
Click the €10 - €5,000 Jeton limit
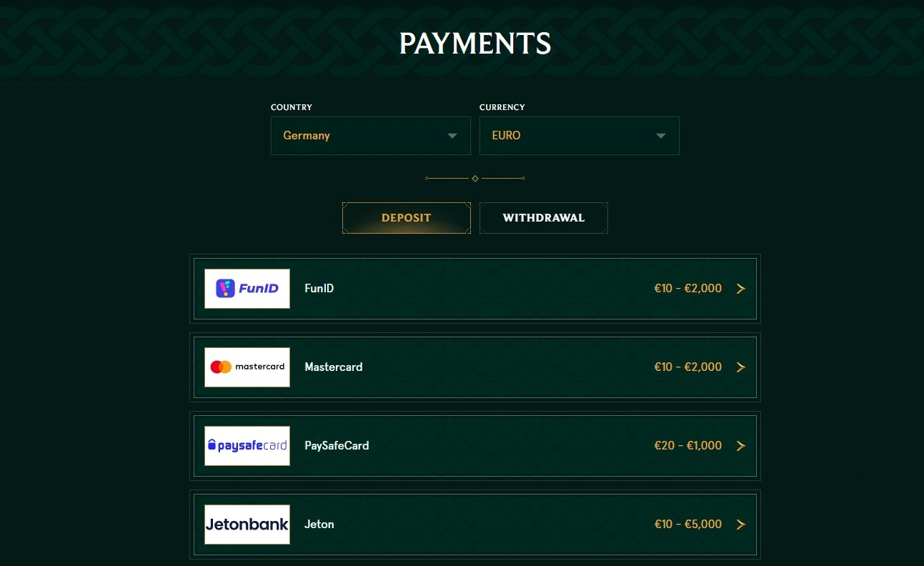pyautogui.click(x=688, y=525)
